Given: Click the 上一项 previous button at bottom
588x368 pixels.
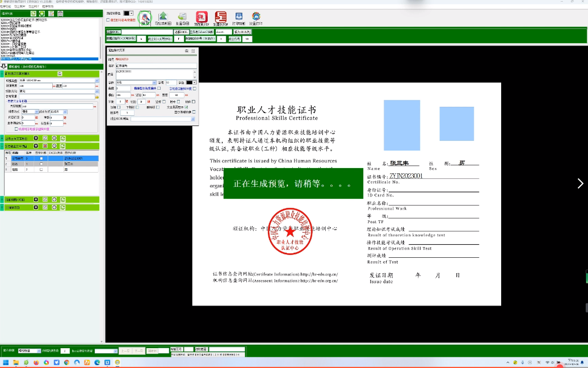Looking at the screenshot, I should [125, 351].
